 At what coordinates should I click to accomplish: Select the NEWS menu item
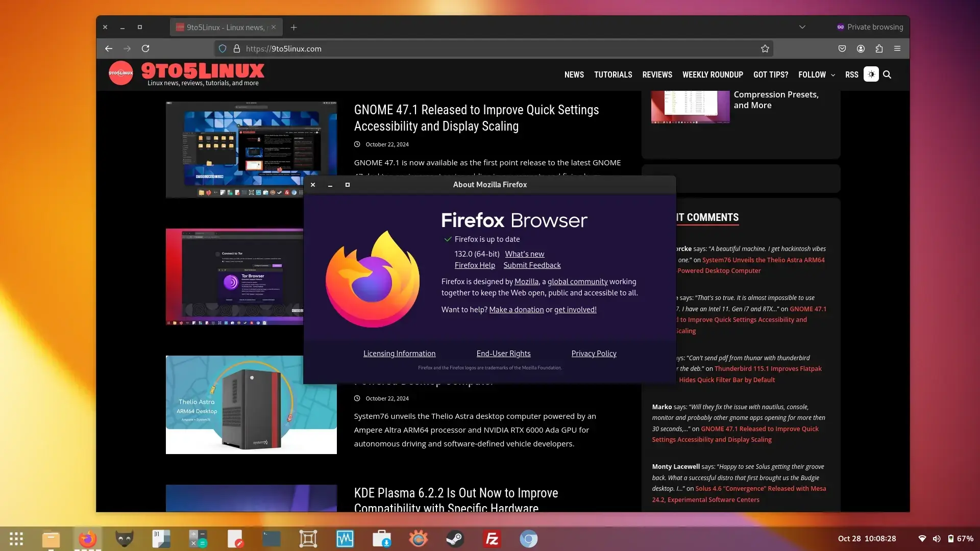point(574,74)
